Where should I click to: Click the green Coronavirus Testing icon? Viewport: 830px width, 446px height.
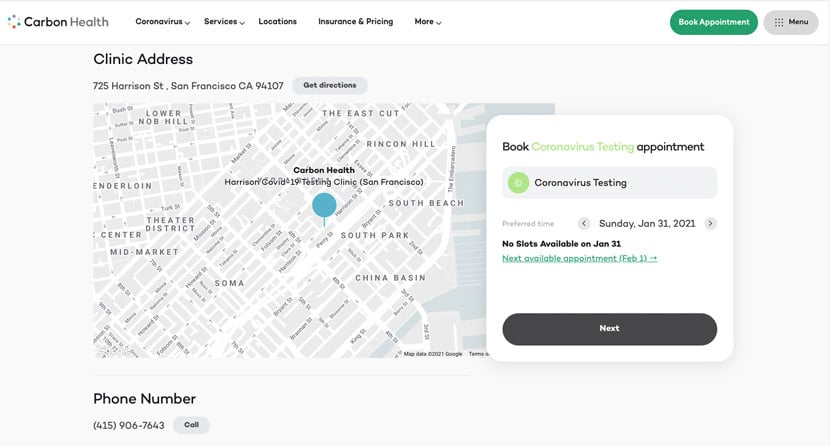tap(518, 182)
